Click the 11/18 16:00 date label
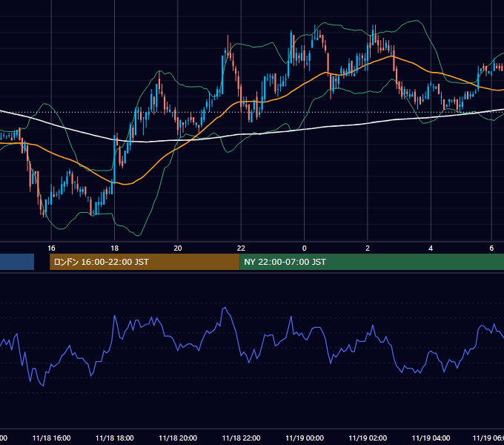 (51, 438)
